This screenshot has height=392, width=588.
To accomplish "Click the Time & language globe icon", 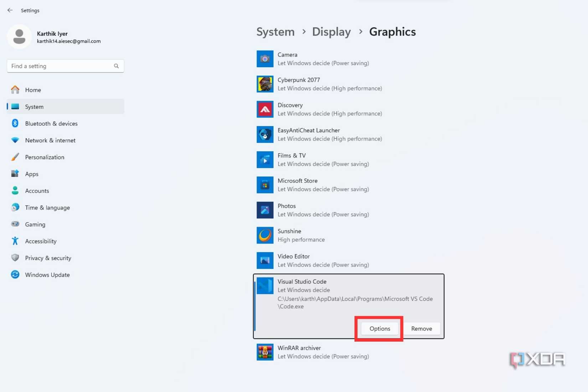I will (x=15, y=207).
